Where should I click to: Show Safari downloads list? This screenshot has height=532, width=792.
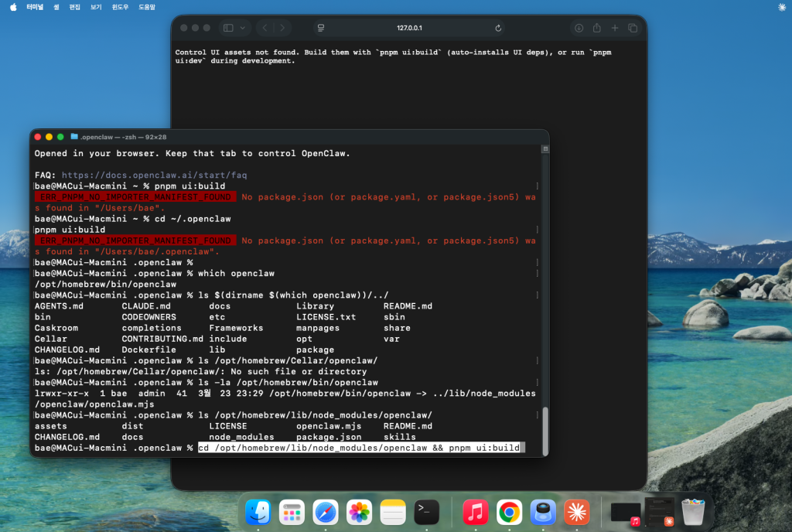pos(578,28)
